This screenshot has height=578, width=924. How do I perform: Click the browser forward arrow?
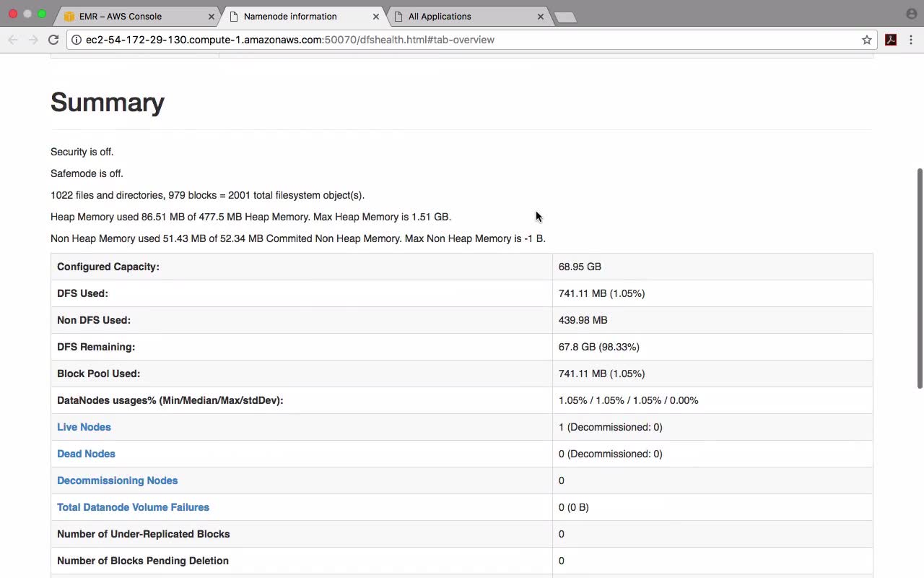point(33,40)
